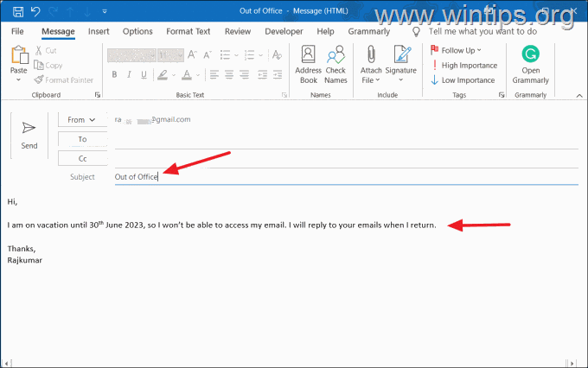Switch to the Insert tab
588x368 pixels.
tap(99, 31)
